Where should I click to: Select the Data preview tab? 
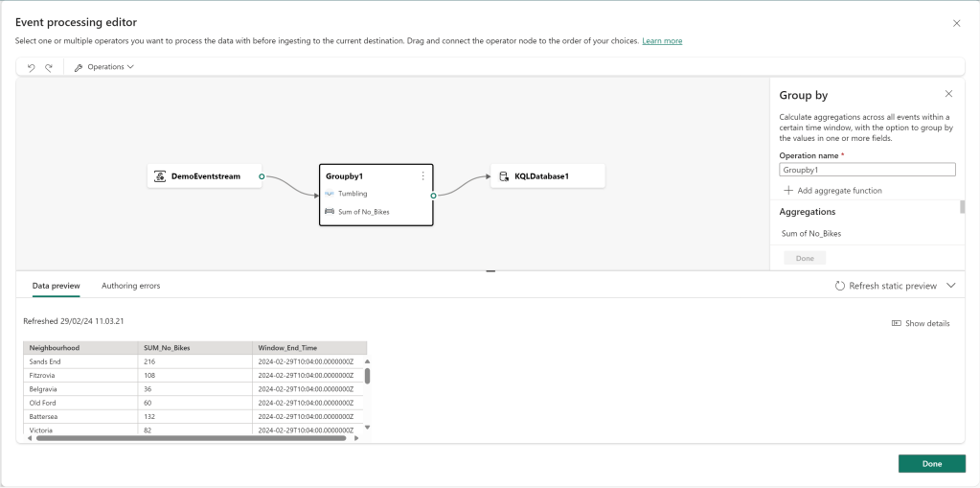[x=56, y=286]
